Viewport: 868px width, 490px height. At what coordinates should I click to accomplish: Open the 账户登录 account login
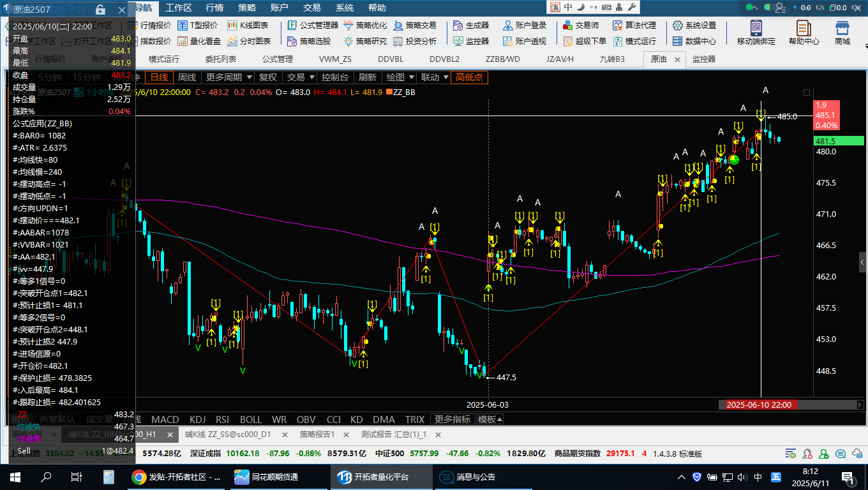[525, 26]
